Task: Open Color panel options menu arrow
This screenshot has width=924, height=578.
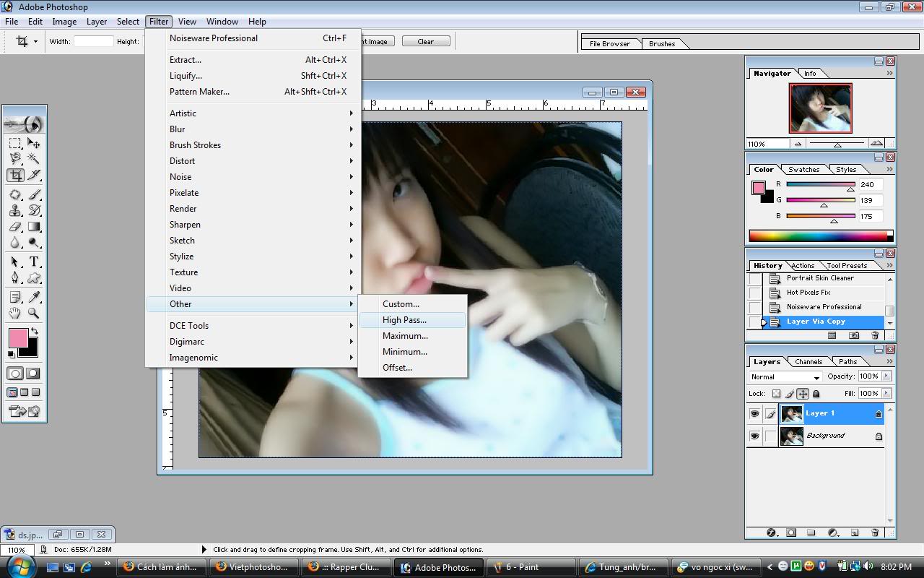Action: pos(889,169)
